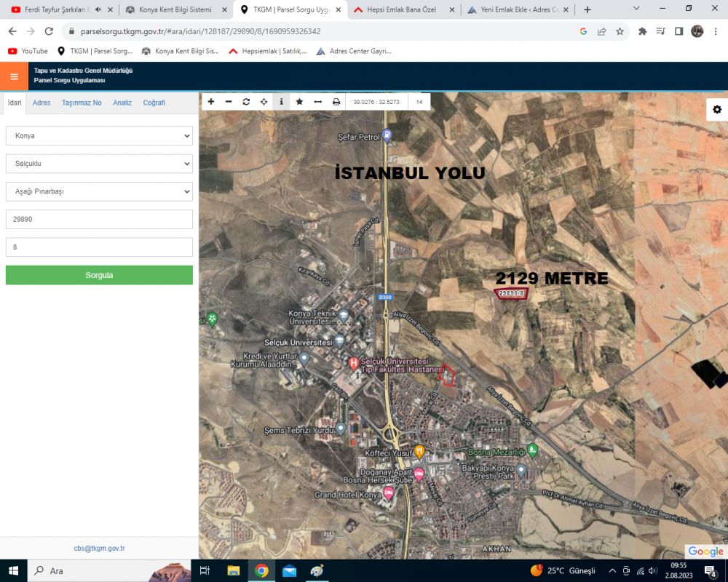Viewport: 728px width, 582px height.
Task: Expand the Selçuklu district dropdown
Action: (99, 164)
